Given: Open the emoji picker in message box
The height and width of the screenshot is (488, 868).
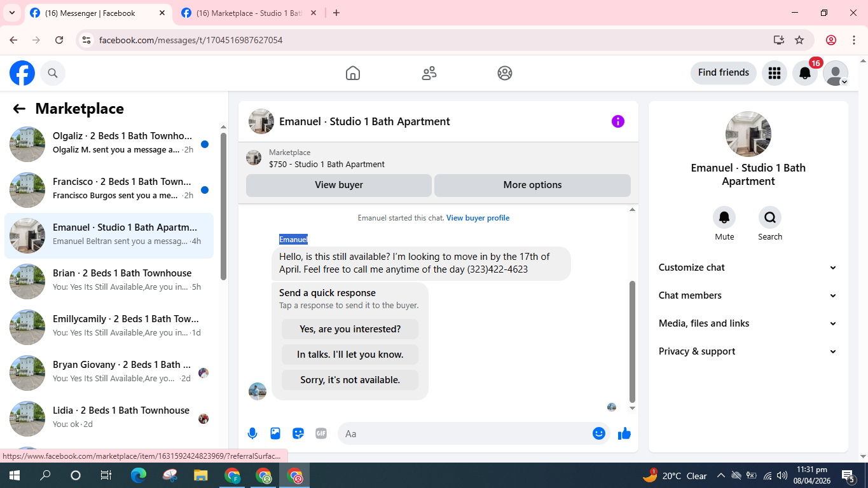Looking at the screenshot, I should (598, 433).
